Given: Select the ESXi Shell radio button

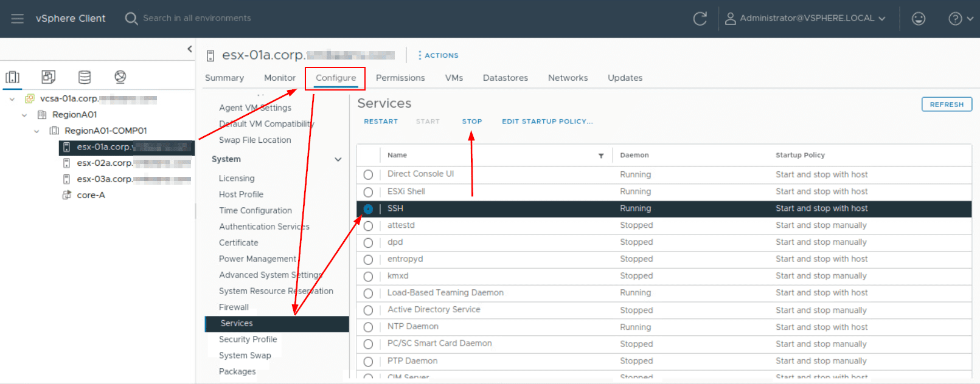Looking at the screenshot, I should pyautogui.click(x=368, y=192).
